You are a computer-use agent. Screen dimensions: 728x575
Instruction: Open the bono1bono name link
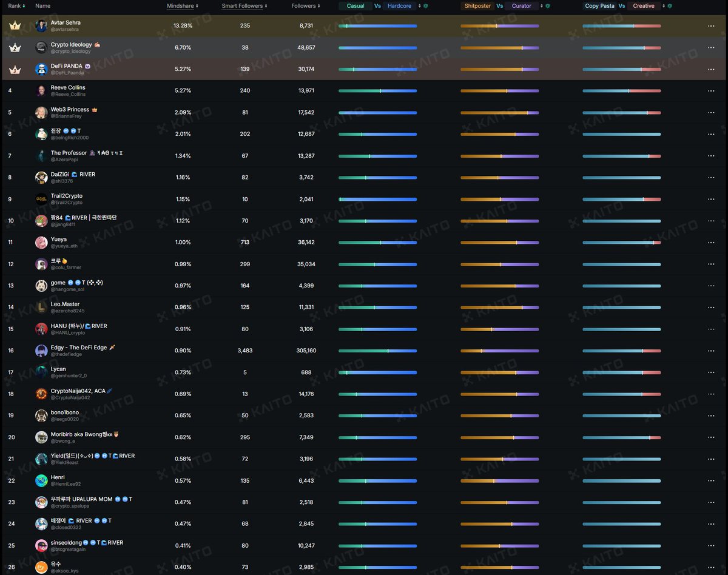pyautogui.click(x=64, y=412)
